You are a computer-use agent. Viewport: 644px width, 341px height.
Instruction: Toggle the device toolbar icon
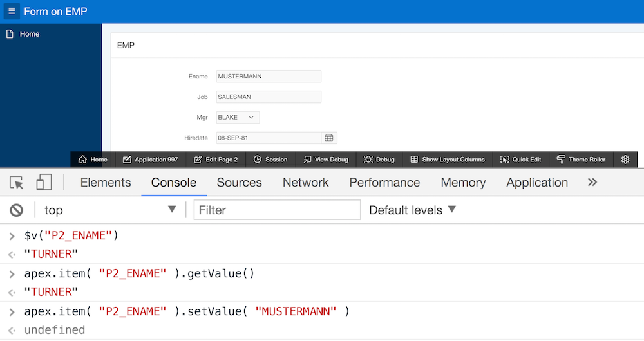coord(44,182)
